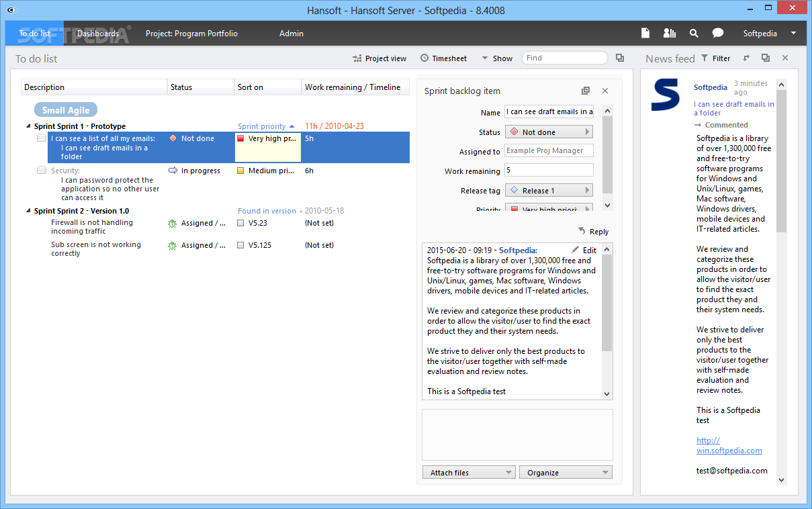812x509 pixels.
Task: Open the Release tag Release 1 dropdown
Action: pos(549,191)
